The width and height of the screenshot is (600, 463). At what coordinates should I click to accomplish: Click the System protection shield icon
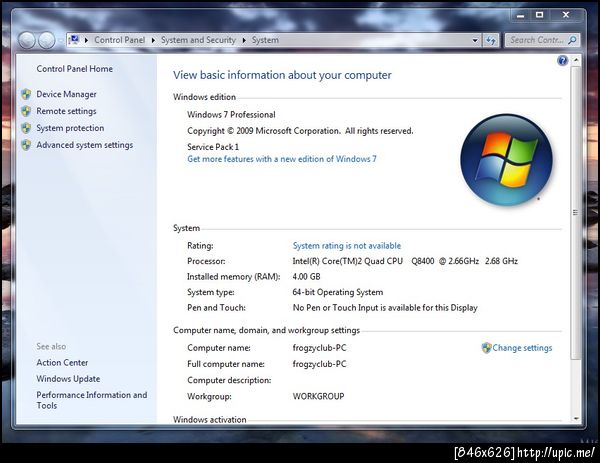pos(26,128)
